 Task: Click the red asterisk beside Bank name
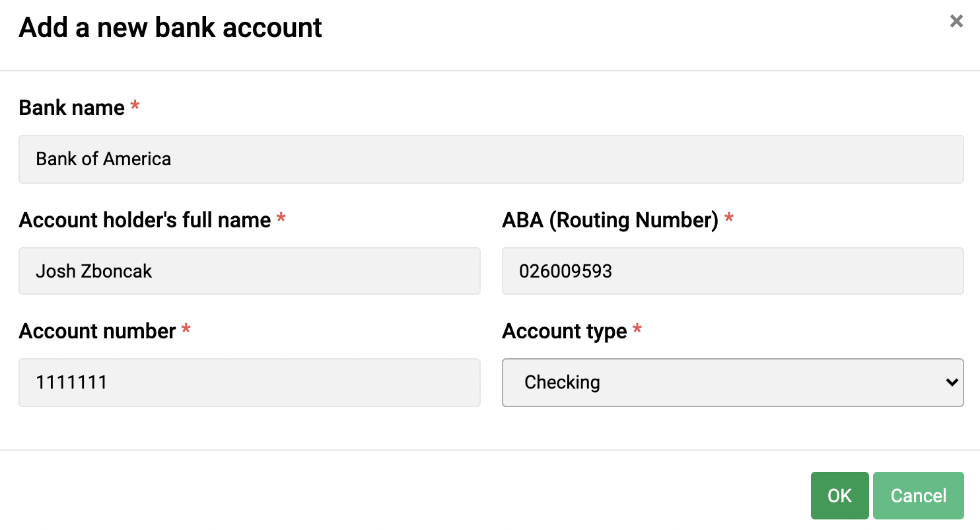tap(135, 106)
